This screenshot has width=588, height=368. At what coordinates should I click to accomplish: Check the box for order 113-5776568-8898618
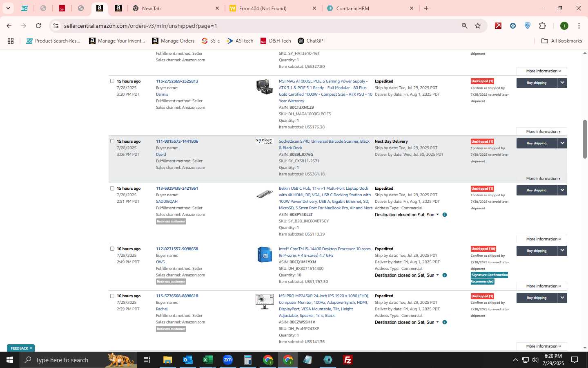pos(112,296)
